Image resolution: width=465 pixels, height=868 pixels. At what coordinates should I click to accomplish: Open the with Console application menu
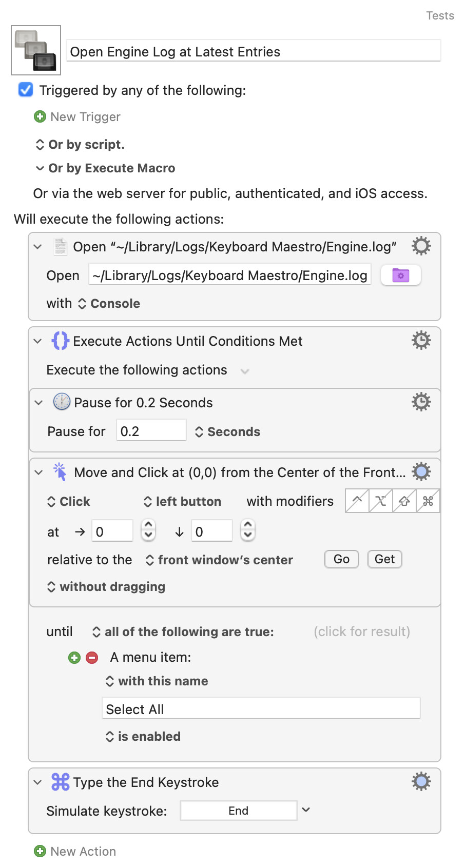(109, 304)
